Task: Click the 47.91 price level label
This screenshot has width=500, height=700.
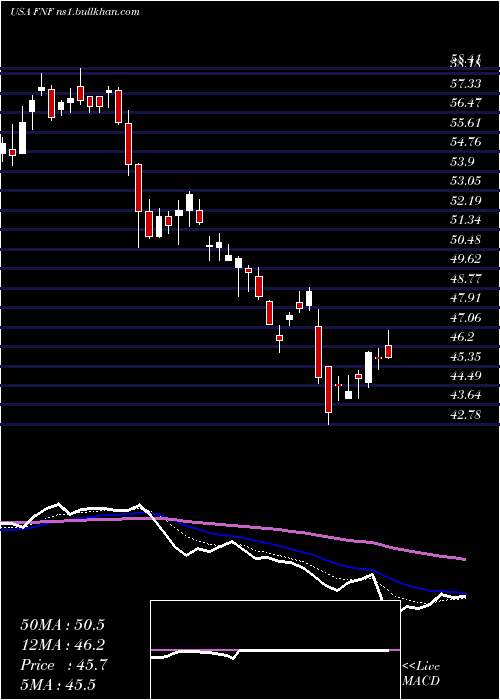Action: coord(466,298)
